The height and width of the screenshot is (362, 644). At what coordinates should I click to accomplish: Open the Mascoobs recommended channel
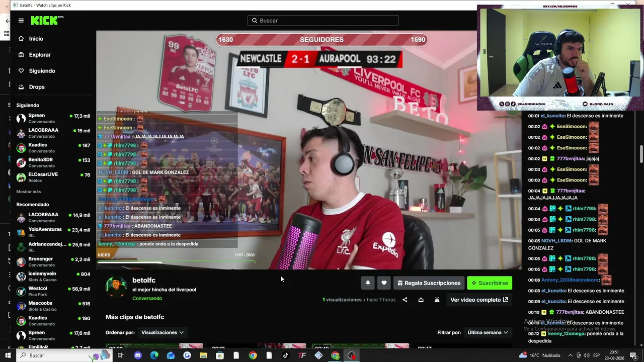click(x=53, y=306)
